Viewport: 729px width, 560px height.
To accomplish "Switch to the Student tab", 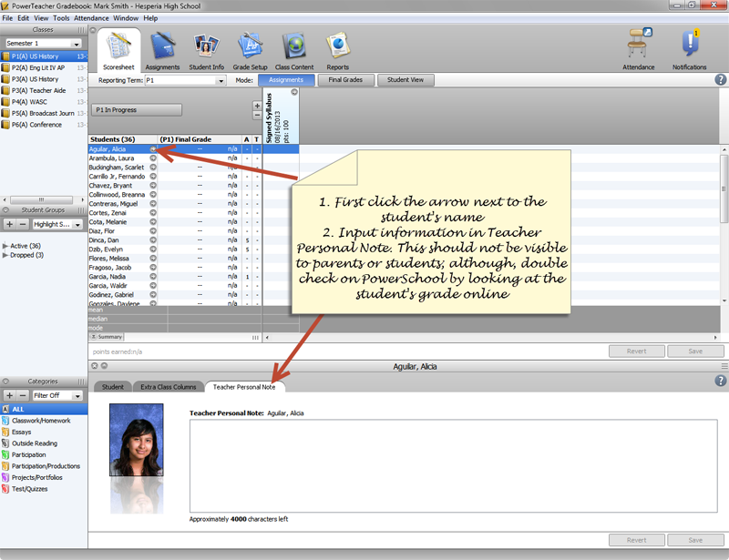I will (113, 387).
